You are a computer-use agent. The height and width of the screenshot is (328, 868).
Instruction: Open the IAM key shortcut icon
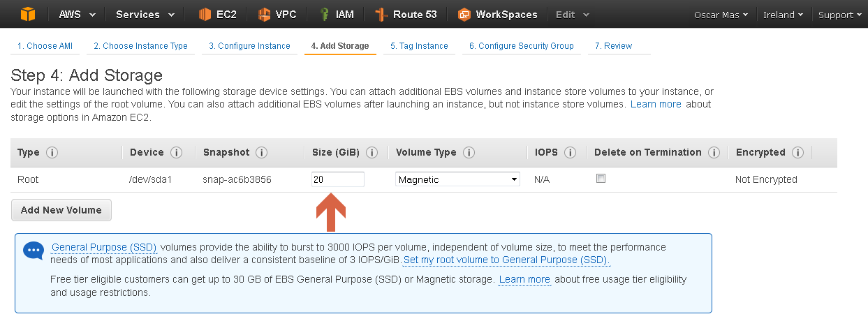[x=324, y=14]
